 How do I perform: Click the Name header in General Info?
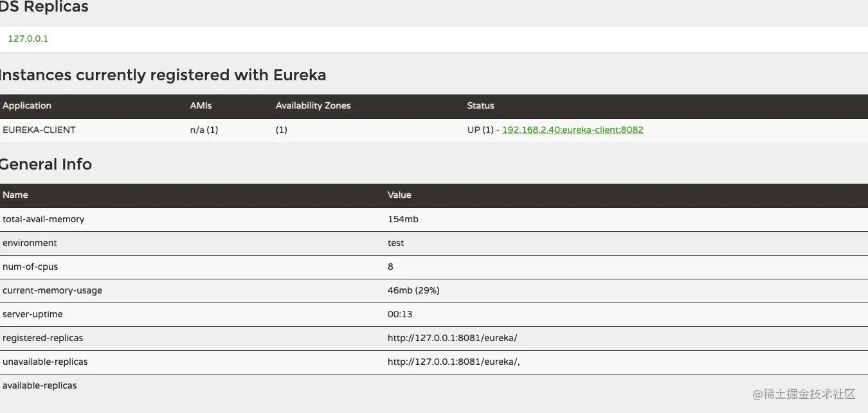tap(15, 195)
